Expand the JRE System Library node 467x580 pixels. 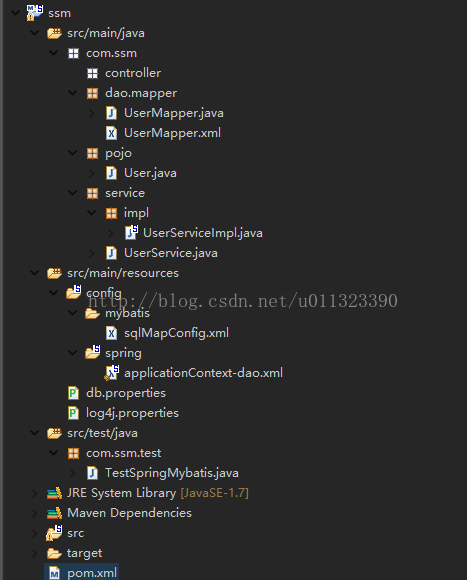pos(35,493)
